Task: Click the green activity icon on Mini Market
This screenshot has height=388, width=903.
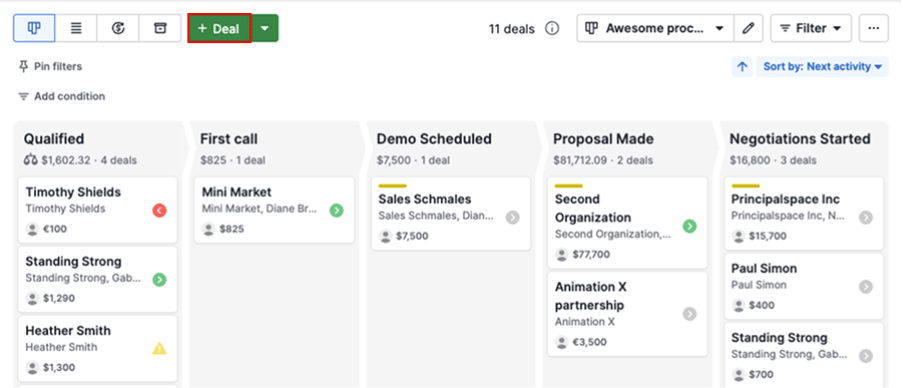Action: tap(336, 211)
